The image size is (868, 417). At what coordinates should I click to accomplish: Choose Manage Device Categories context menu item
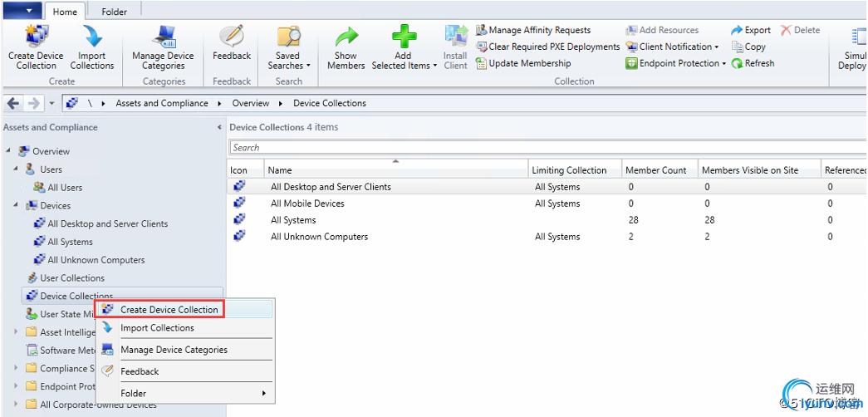pyautogui.click(x=185, y=350)
